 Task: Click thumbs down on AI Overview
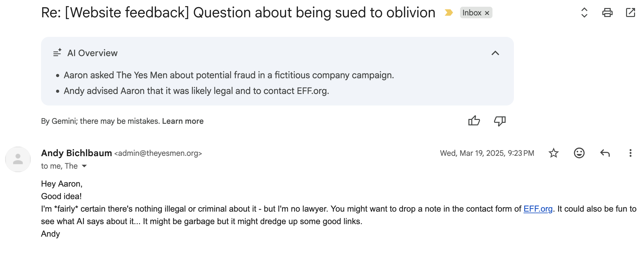click(500, 121)
